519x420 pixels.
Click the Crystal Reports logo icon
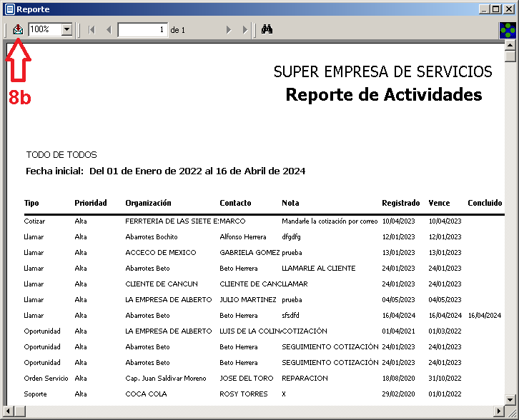coord(508,31)
